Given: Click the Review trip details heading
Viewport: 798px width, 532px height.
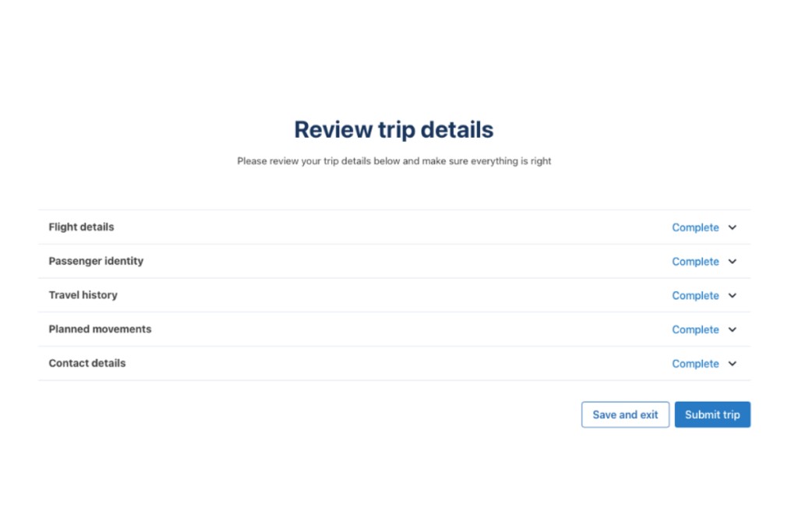Looking at the screenshot, I should click(x=394, y=129).
